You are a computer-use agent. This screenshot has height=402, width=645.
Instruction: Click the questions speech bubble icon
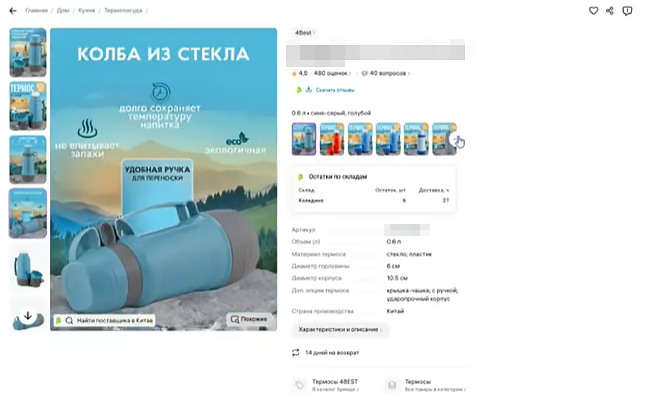(364, 73)
